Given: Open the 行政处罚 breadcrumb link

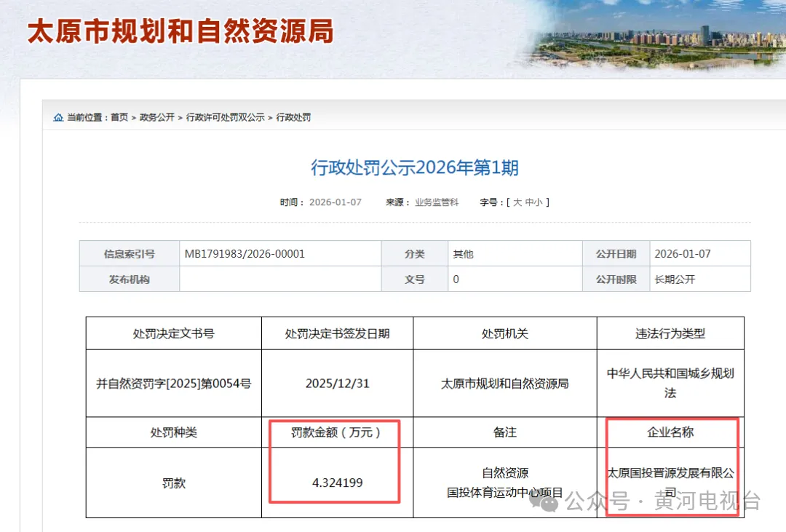Looking at the screenshot, I should 293,117.
